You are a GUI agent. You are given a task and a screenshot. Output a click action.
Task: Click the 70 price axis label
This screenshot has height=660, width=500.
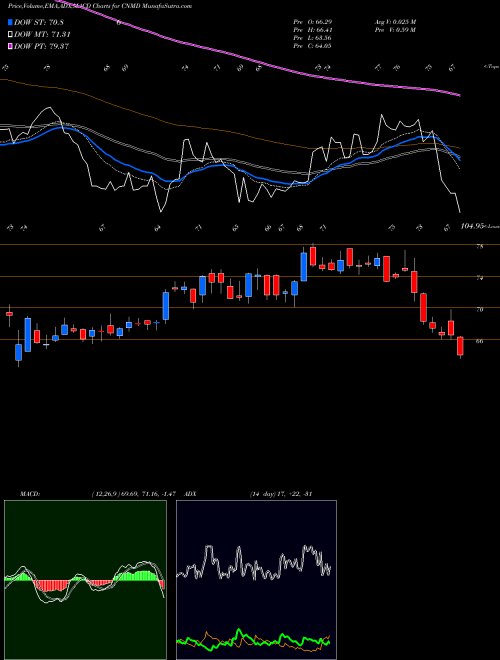[479, 310]
